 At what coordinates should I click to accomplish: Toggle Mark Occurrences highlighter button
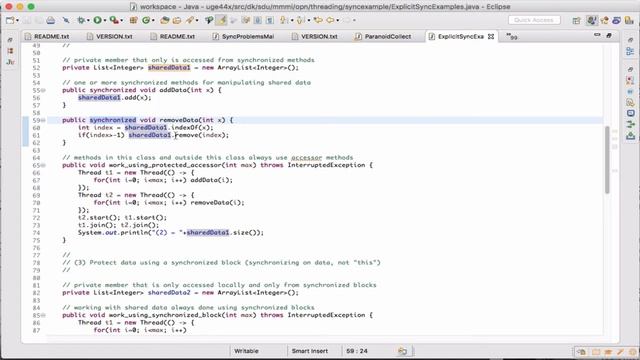point(221,20)
